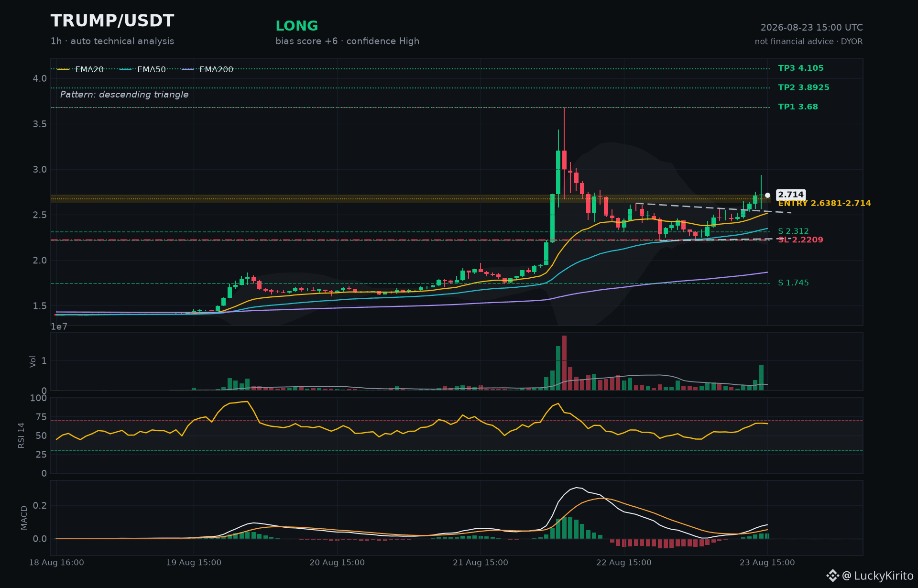The width and height of the screenshot is (918, 588).
Task: Click the 100 tick on RSI axis
Action: (38, 398)
